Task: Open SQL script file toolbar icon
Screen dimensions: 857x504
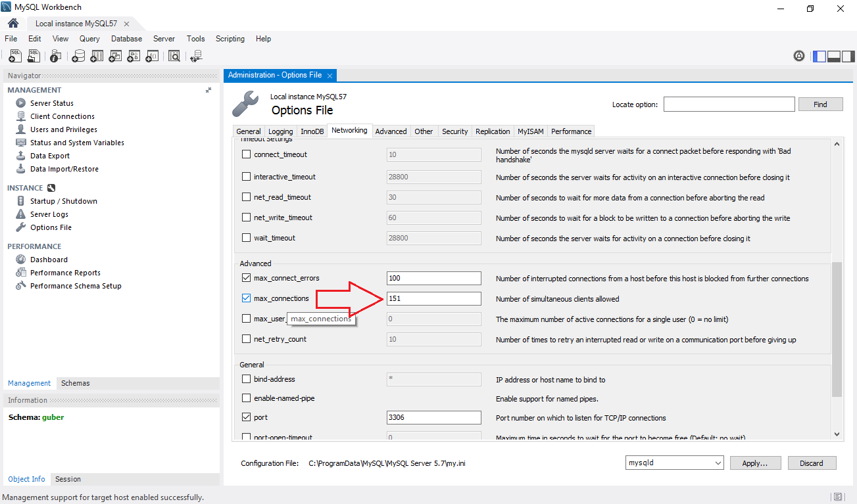Action: coord(33,57)
